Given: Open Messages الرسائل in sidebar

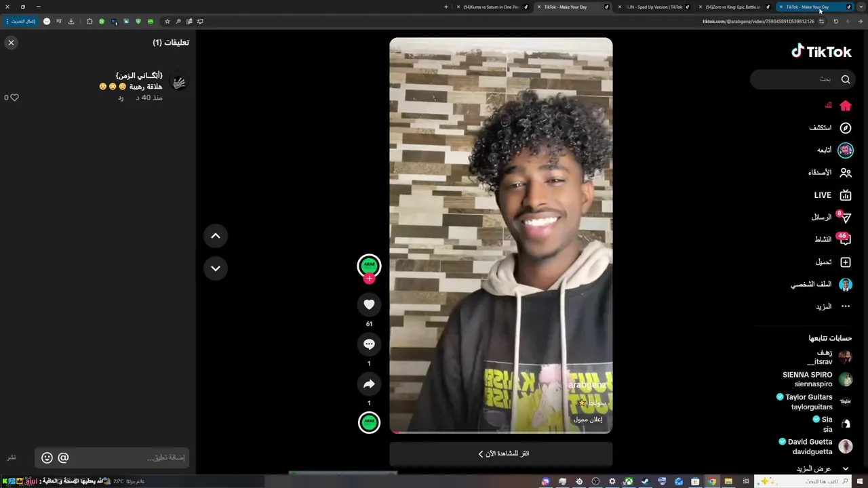Looking at the screenshot, I should point(831,218).
